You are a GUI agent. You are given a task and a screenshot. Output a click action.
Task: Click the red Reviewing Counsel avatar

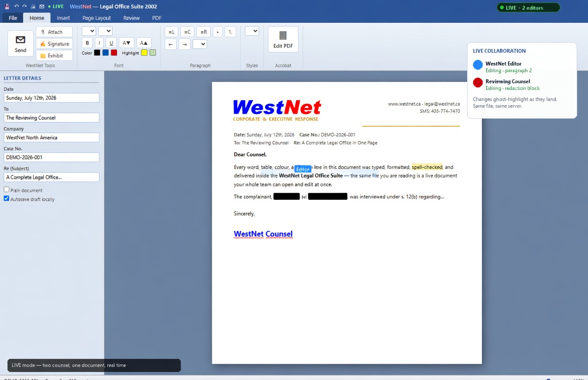pos(478,82)
